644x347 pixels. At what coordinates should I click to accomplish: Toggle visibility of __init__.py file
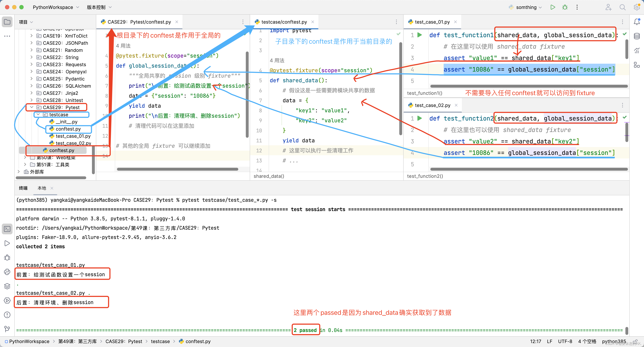[x=66, y=121]
